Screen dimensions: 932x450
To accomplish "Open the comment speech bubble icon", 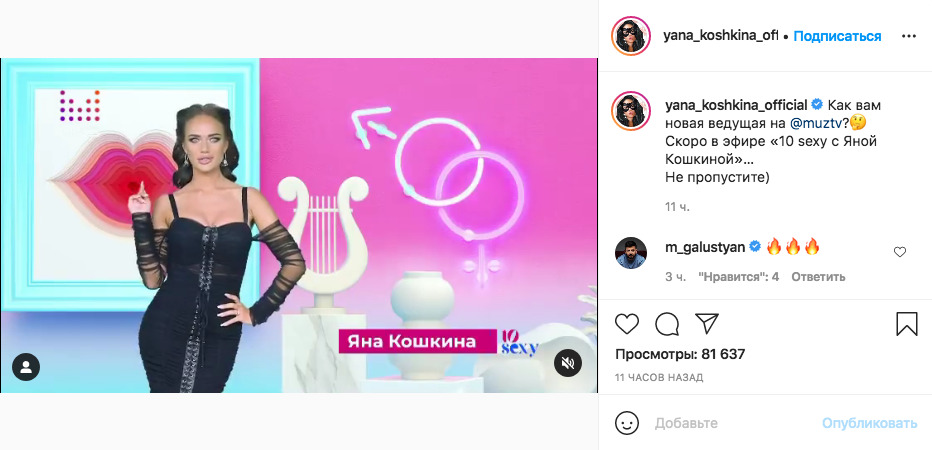I will coord(667,323).
